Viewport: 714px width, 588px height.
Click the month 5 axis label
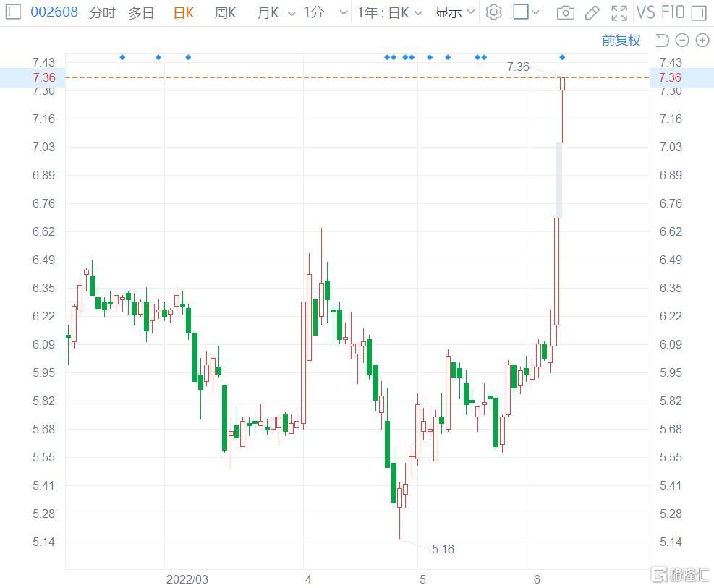click(422, 579)
